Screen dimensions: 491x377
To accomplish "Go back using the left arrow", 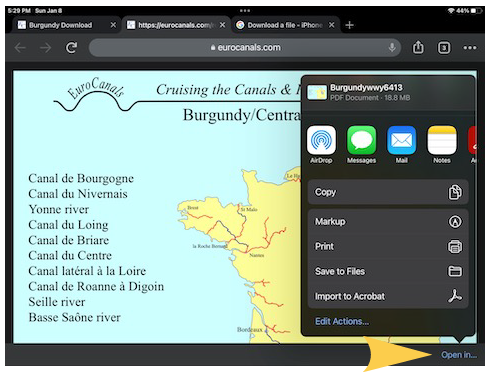I will [20, 48].
